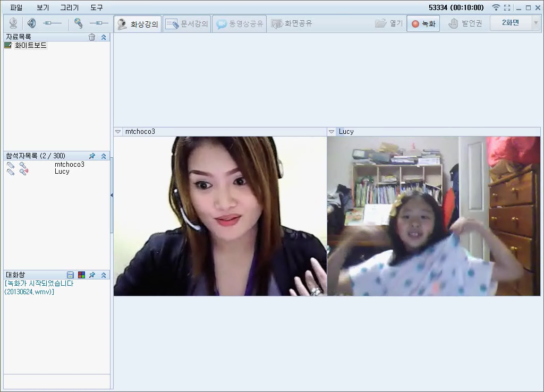
Task: Click the microphone icon for mtchoco3
Action: click(22, 165)
